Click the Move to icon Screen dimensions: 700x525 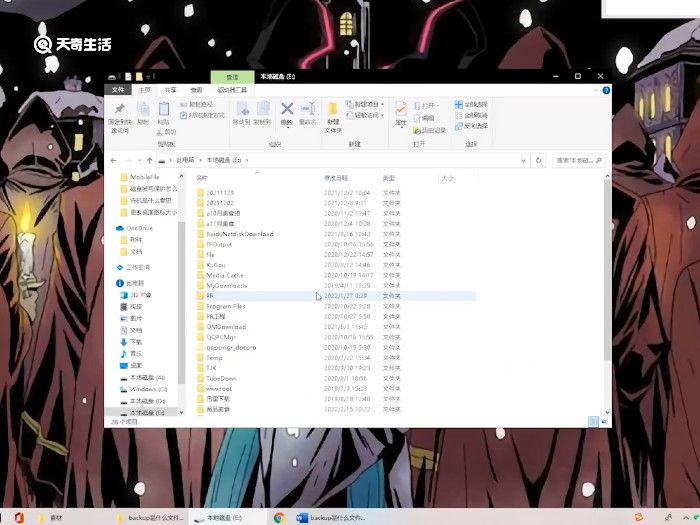pos(242,109)
